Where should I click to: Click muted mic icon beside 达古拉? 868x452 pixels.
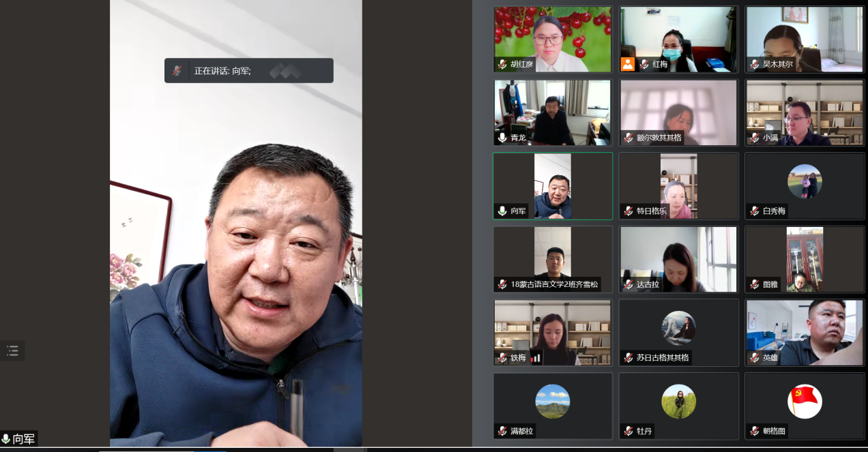click(628, 284)
